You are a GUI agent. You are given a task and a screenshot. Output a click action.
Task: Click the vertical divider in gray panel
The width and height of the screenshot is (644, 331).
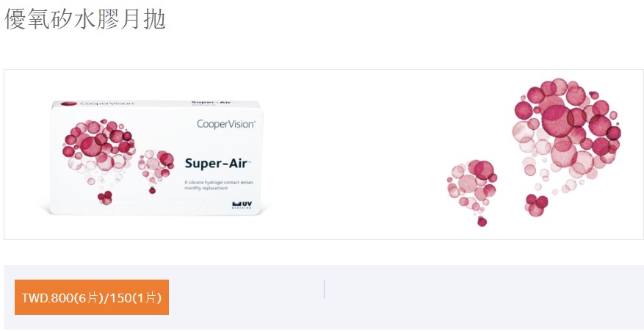click(x=324, y=289)
